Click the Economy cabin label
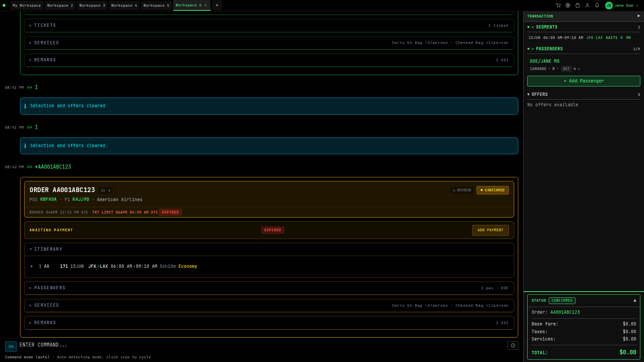The width and height of the screenshot is (644, 362). click(187, 266)
